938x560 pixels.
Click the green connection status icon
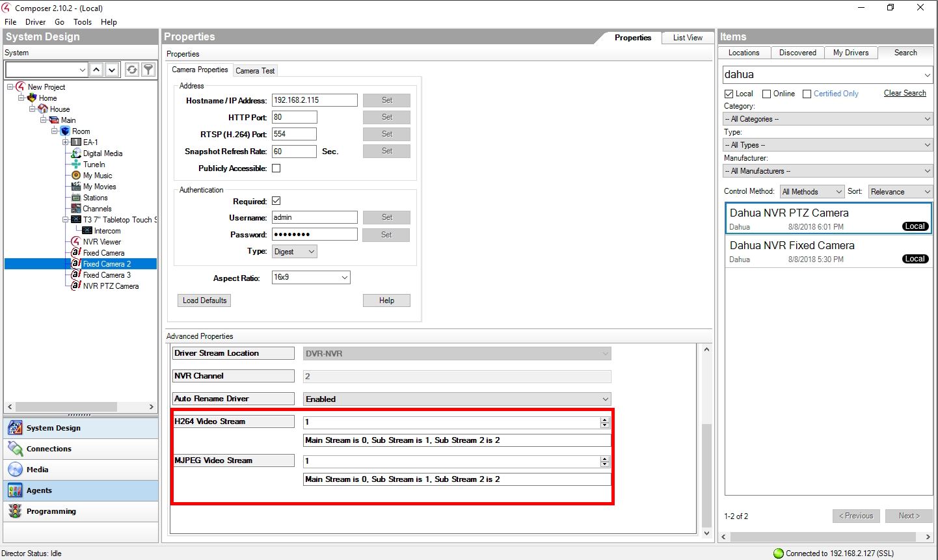[779, 553]
